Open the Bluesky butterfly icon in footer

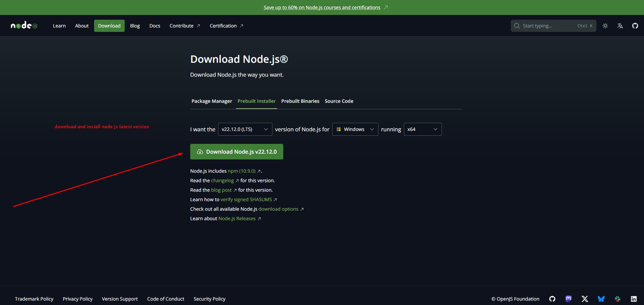pos(601,299)
